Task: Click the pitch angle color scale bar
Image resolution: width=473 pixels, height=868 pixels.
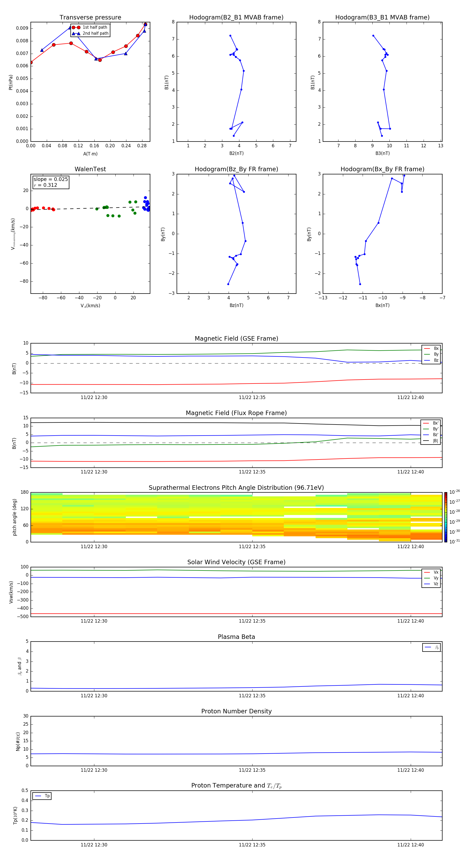Action: pos(446,517)
